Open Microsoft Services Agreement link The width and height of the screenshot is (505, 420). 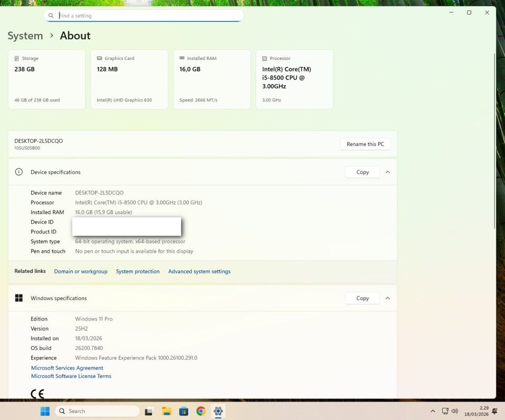[x=67, y=368]
